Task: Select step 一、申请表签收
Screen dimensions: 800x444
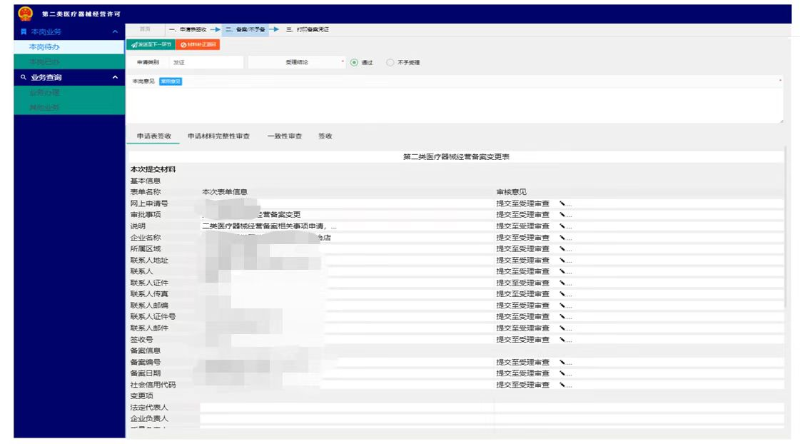Action: (x=188, y=30)
